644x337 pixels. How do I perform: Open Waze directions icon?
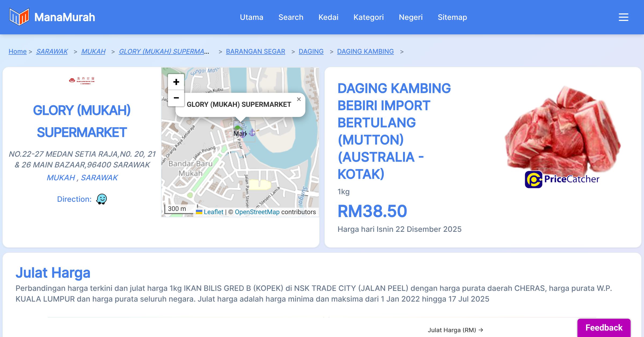coord(101,199)
